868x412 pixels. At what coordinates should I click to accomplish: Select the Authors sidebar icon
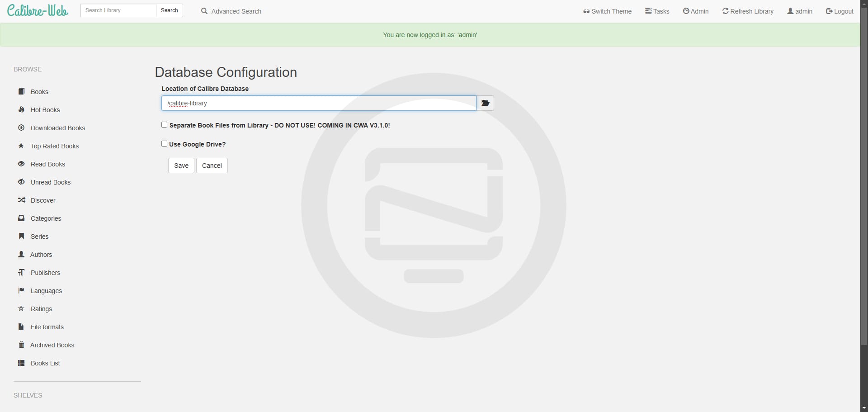21,254
